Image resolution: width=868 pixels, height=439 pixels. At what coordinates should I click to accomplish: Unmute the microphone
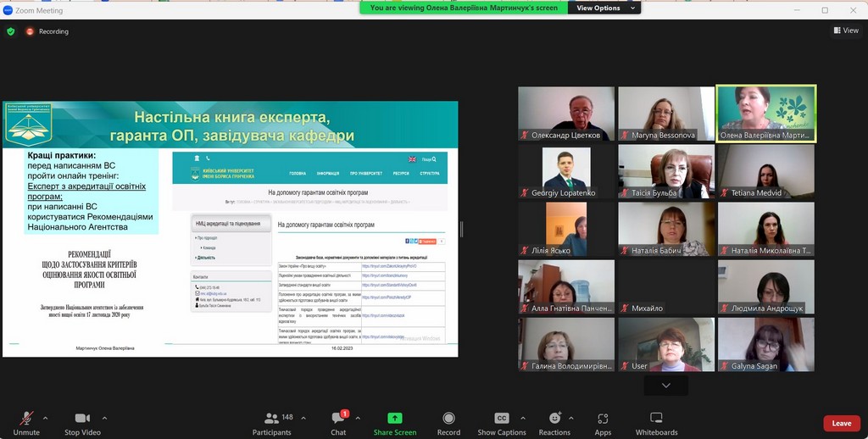point(25,423)
